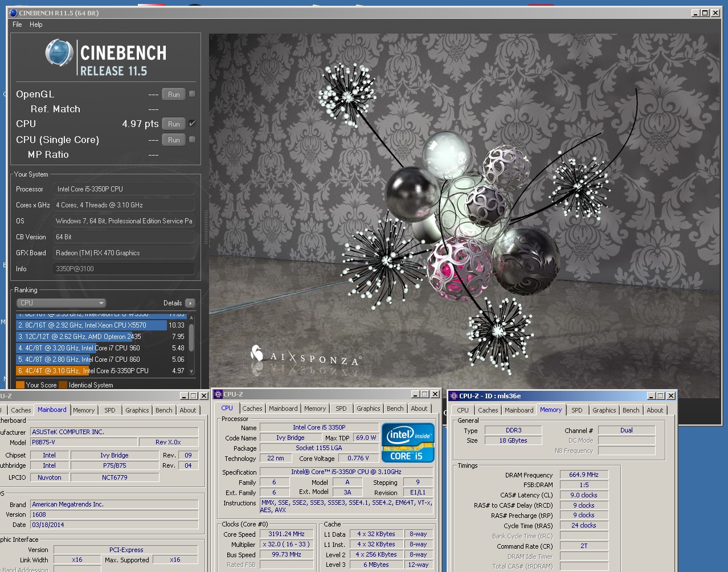Click the brown Identical System legend swatch
728x572 pixels.
[63, 385]
